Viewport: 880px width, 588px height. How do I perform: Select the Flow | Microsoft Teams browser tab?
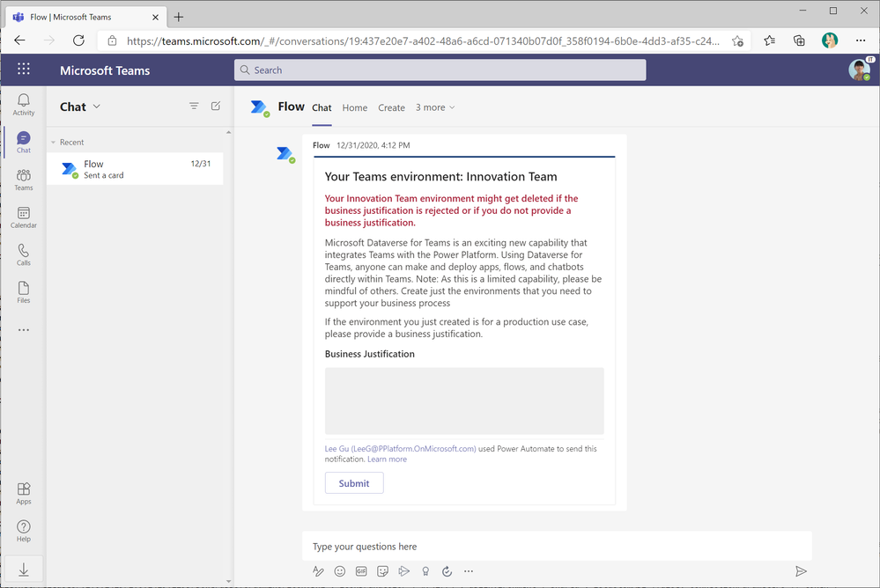click(85, 18)
